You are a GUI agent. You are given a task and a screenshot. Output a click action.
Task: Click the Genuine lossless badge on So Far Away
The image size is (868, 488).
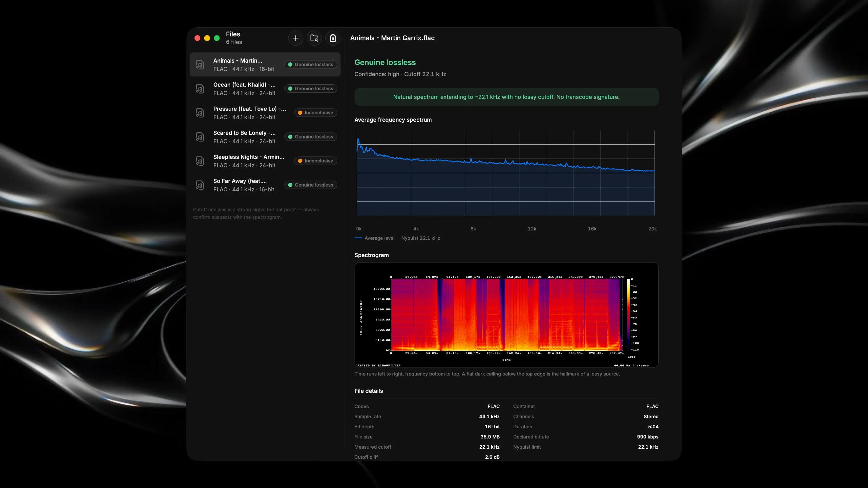pos(311,185)
